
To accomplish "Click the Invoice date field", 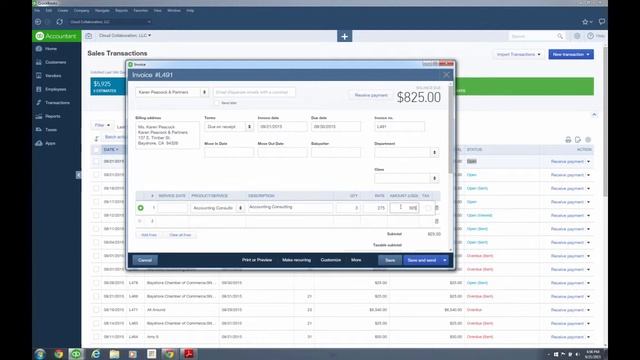I will click(x=282, y=127).
